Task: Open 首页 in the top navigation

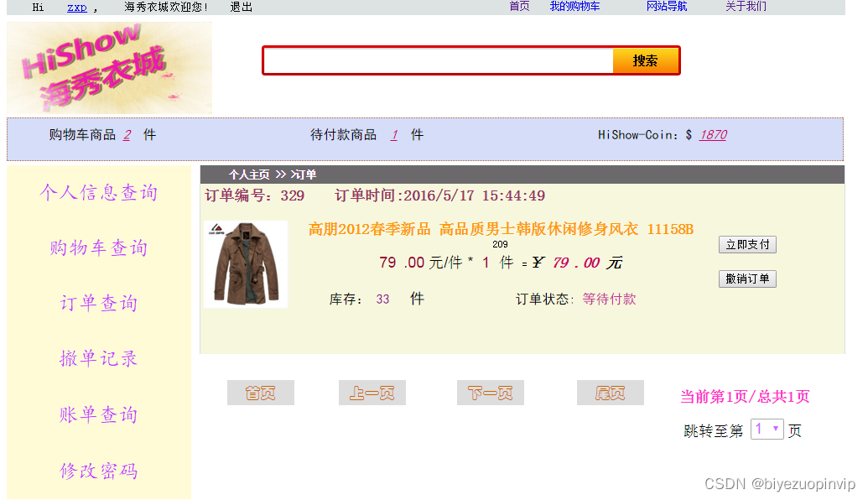Action: 519,6
